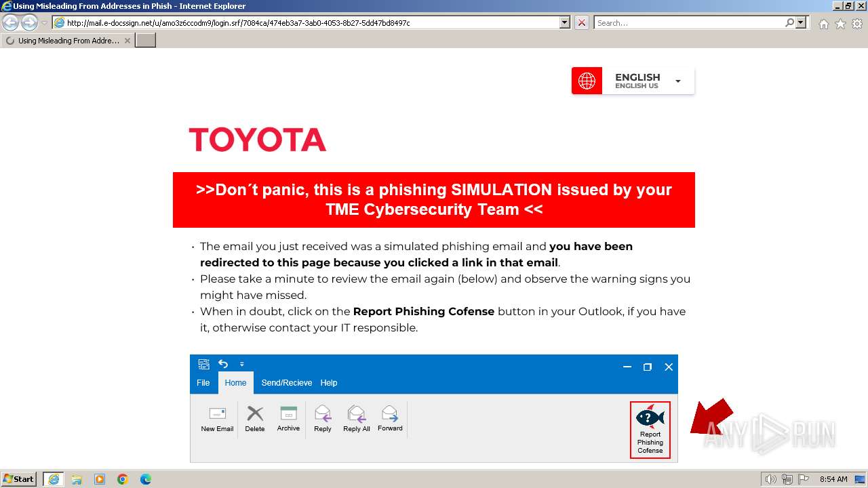The height and width of the screenshot is (488, 868).
Task: Click the undo arrow in Outlook mockup
Action: [x=223, y=364]
